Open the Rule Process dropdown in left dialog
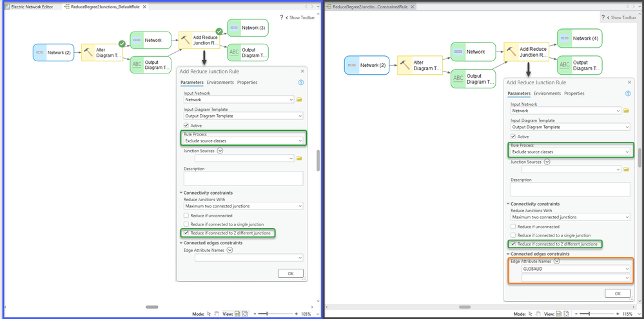Viewport: 644px width, 319px height. [x=243, y=141]
